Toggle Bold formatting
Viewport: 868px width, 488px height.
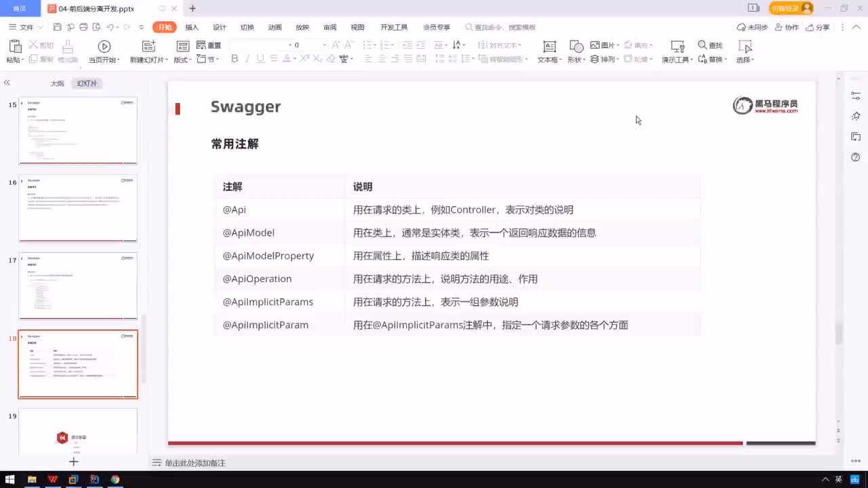(x=235, y=59)
